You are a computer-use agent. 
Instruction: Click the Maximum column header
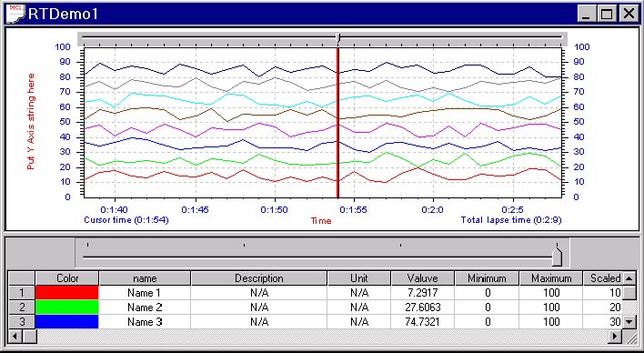tap(551, 278)
